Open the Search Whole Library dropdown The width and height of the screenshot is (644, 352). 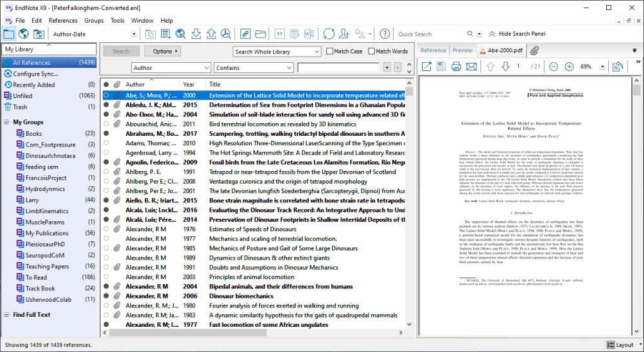[277, 52]
